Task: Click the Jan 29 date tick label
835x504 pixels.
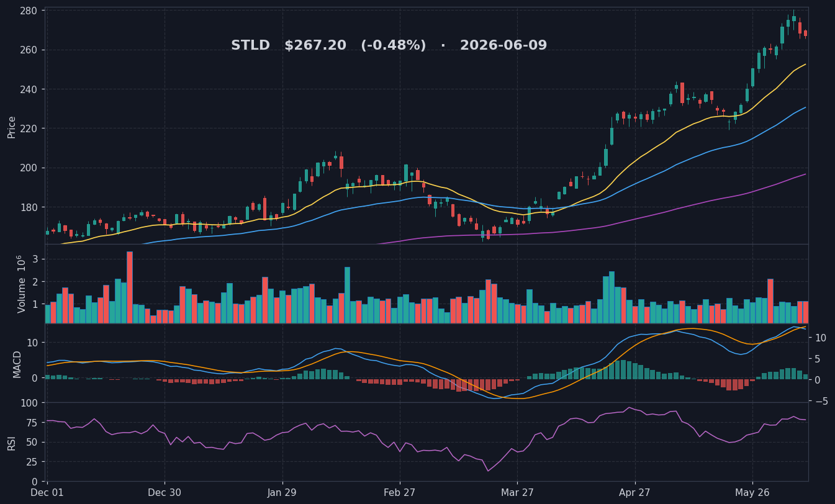Action: click(x=282, y=493)
